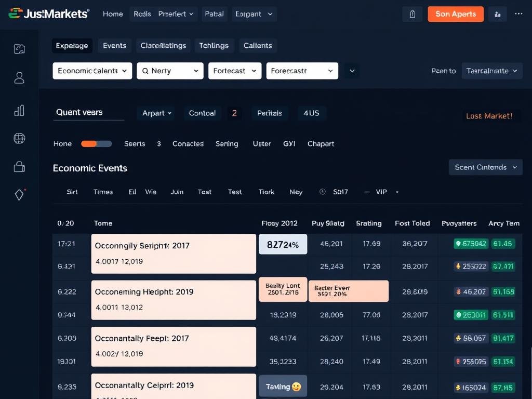The height and width of the screenshot is (399, 532).
Task: Select Home in the top navigation menu
Action: [113, 14]
